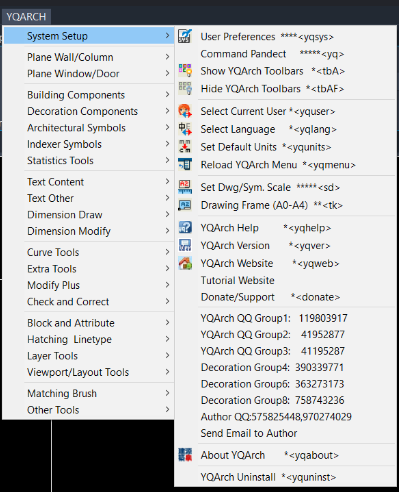
Task: Open the Curve Tools submenu
Action: point(89,252)
